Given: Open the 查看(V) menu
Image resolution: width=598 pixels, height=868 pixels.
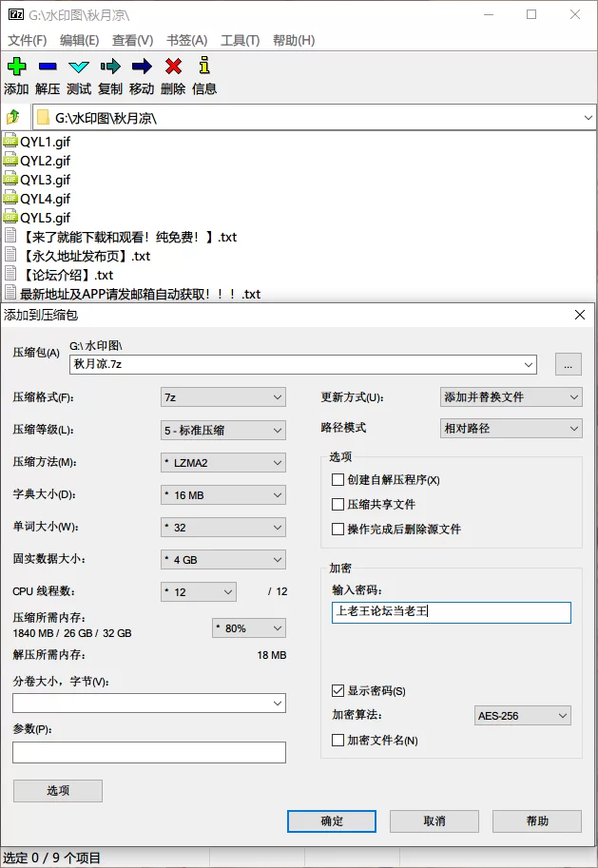Looking at the screenshot, I should [132, 41].
